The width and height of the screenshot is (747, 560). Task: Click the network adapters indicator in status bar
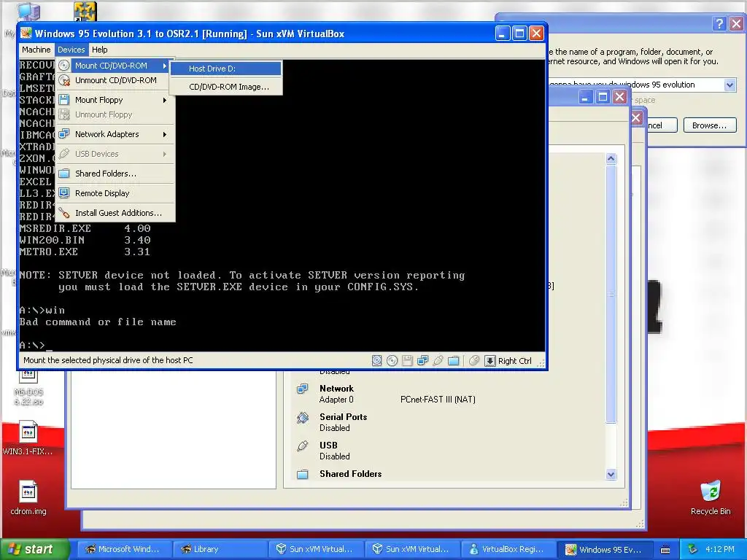422,360
